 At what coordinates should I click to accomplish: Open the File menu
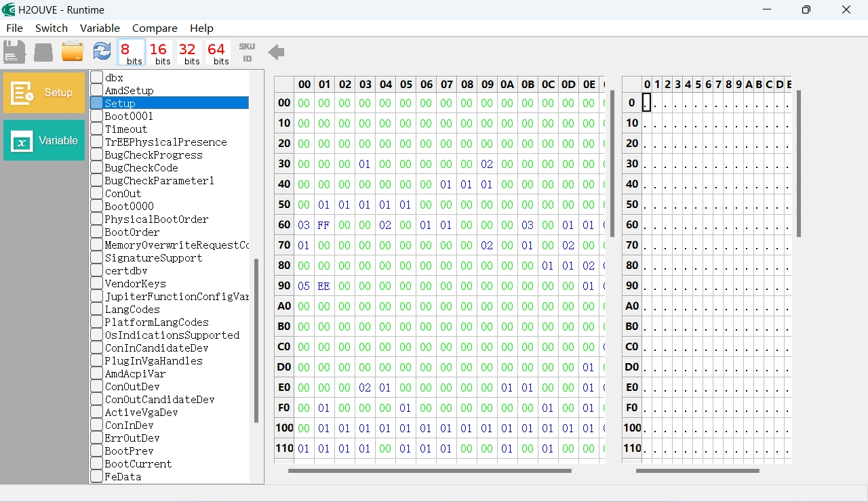[x=14, y=28]
